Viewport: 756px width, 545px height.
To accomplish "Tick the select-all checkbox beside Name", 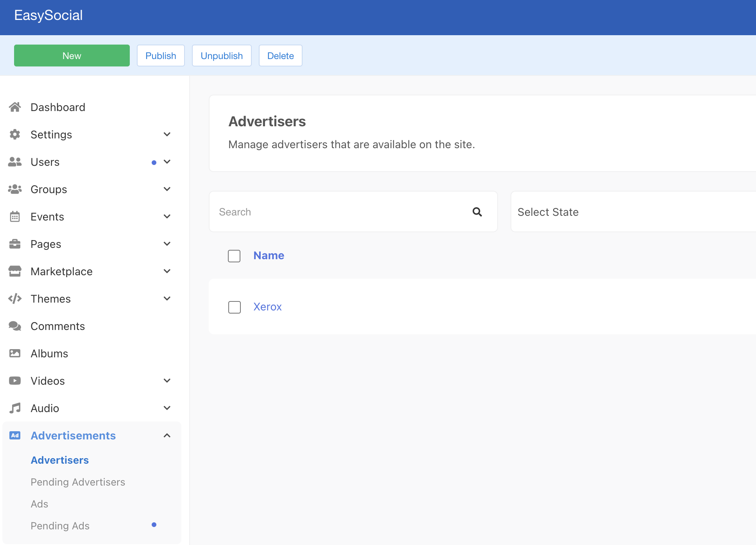I will click(x=234, y=256).
